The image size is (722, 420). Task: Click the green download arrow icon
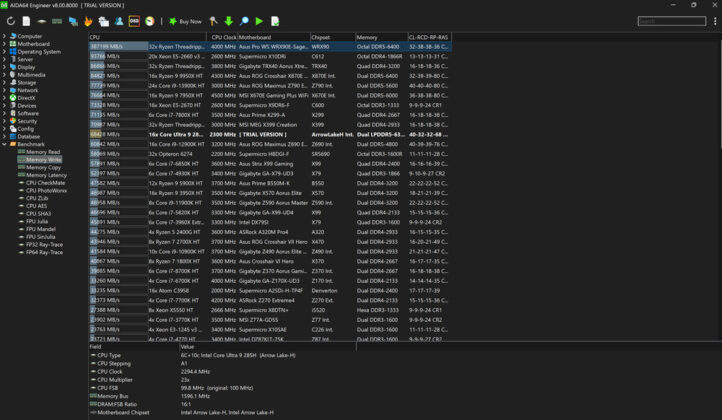(228, 21)
